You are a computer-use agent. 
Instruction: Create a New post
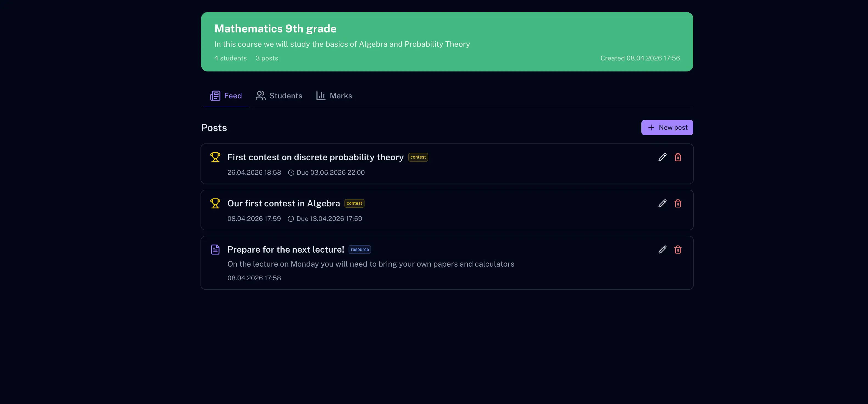coord(667,128)
